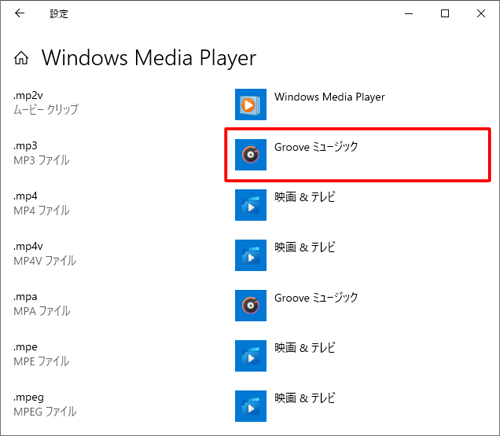Image resolution: width=500 pixels, height=436 pixels.
Task: Select the .mpe MPE ファイル entry
Action: click(41, 354)
